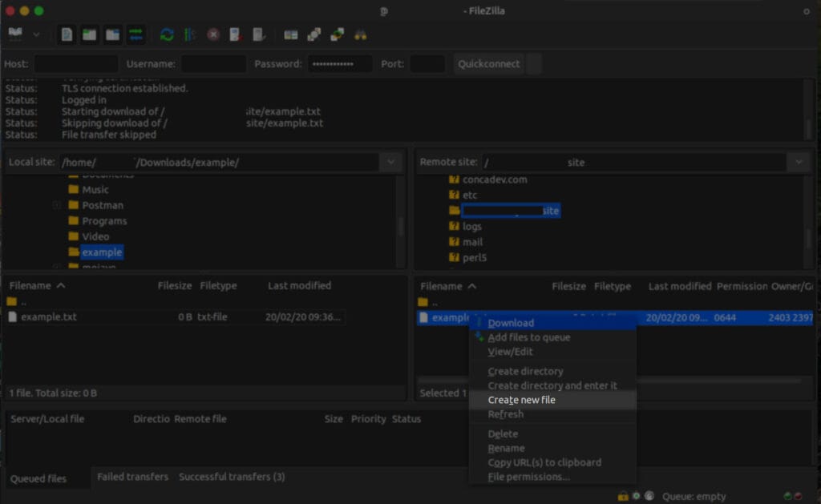The height and width of the screenshot is (504, 821).
Task: Open the filename filters dialog
Action: point(292,34)
